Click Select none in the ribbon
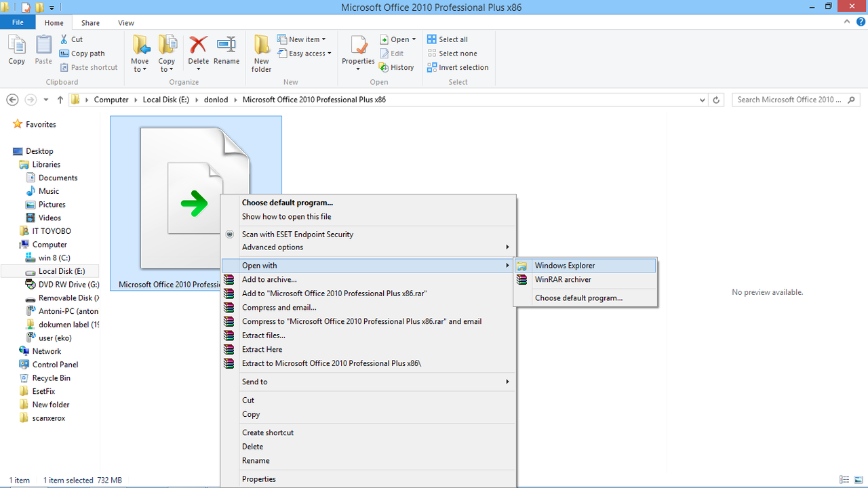Screen dimensions: 868x488 [452, 54]
